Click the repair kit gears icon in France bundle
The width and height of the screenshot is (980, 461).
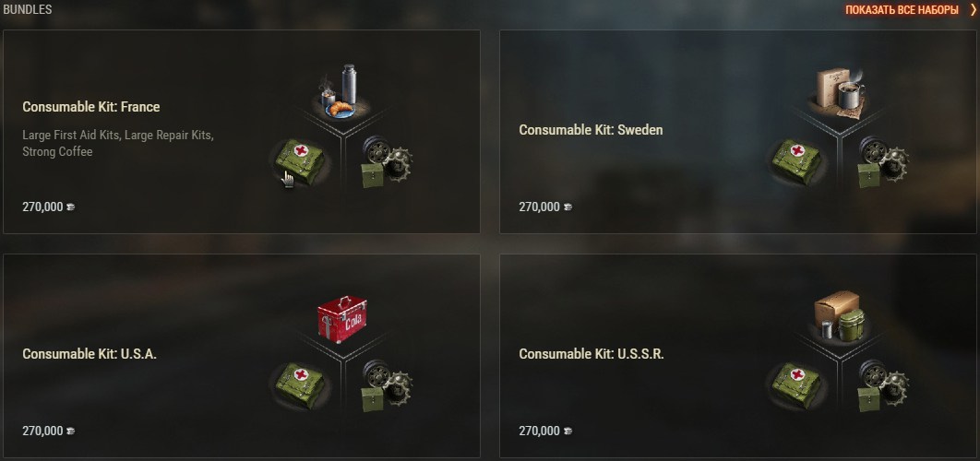[x=387, y=161]
